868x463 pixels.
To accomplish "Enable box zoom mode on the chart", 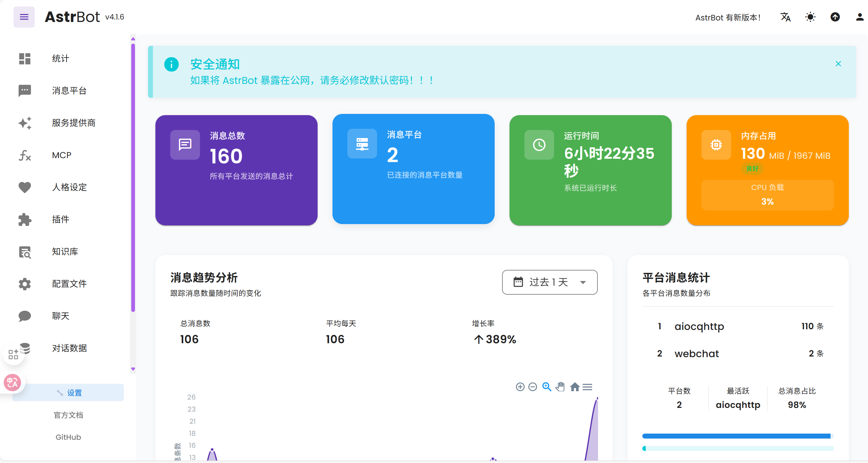I will tap(547, 387).
